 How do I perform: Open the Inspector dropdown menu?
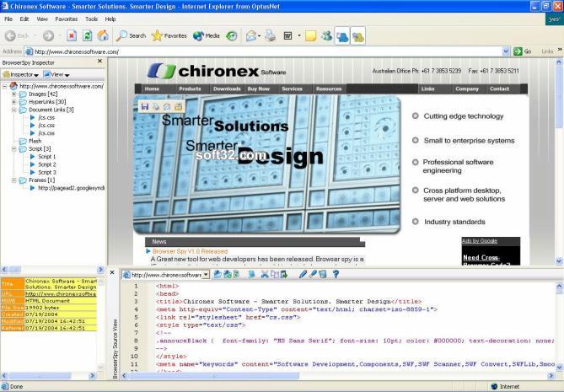coord(20,74)
